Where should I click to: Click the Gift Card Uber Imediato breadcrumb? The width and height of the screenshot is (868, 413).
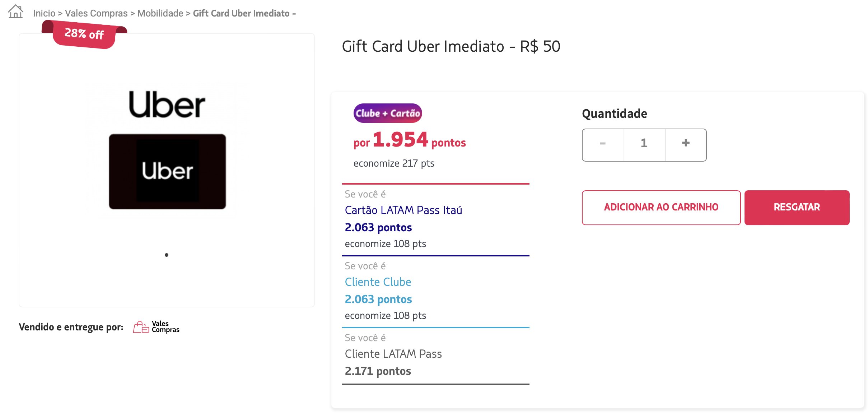(x=244, y=13)
